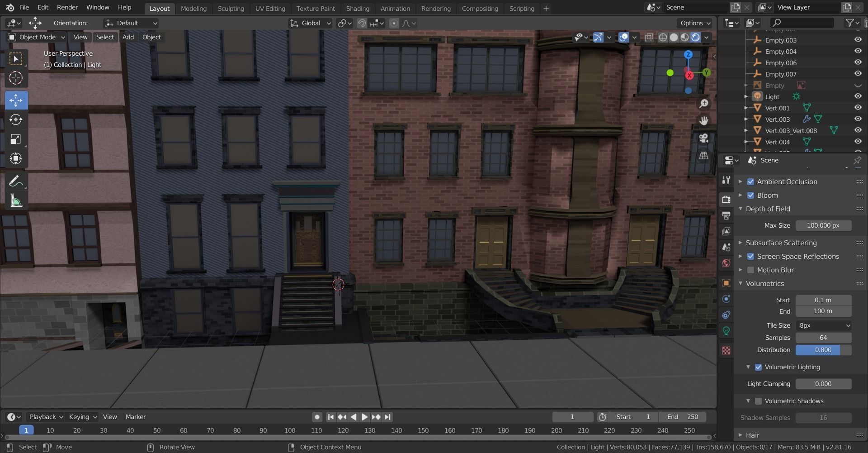Open the Keying popover
The height and width of the screenshot is (453, 868).
82,417
